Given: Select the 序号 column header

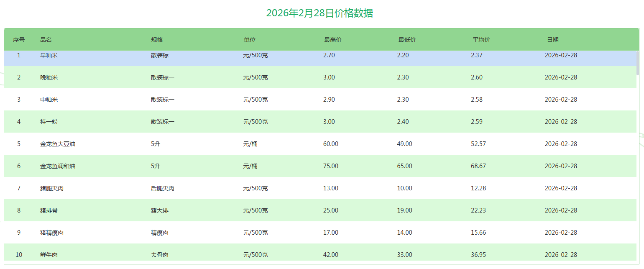Looking at the screenshot, I should point(19,40).
